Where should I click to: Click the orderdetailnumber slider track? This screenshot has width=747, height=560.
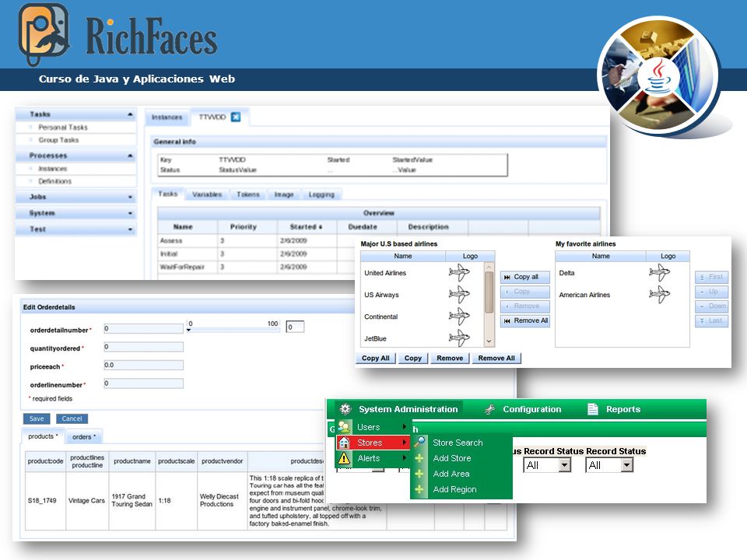(233, 328)
